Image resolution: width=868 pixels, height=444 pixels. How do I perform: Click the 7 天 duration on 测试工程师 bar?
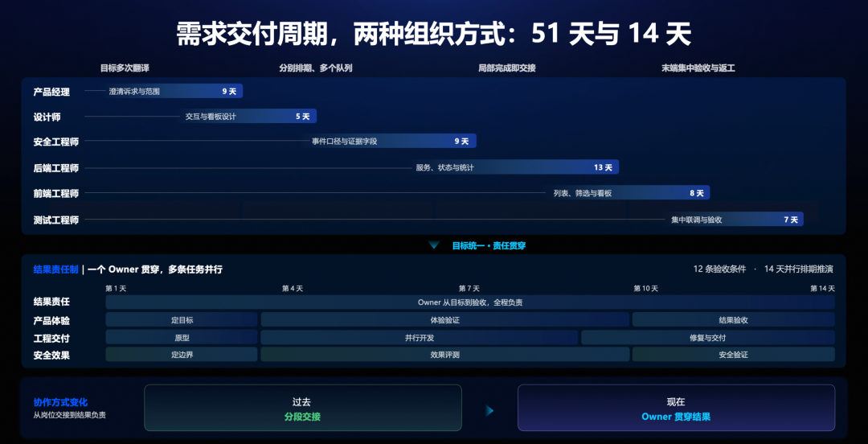click(791, 220)
